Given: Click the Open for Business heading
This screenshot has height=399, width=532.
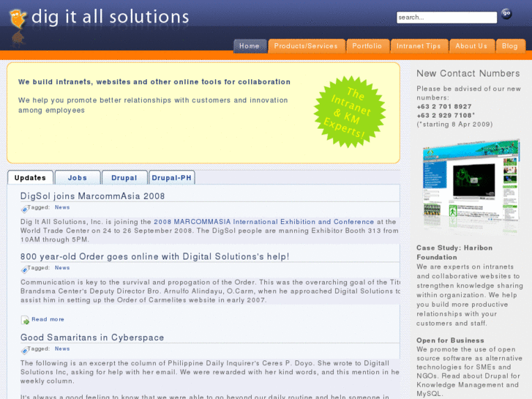Looking at the screenshot, I should (x=450, y=340).
